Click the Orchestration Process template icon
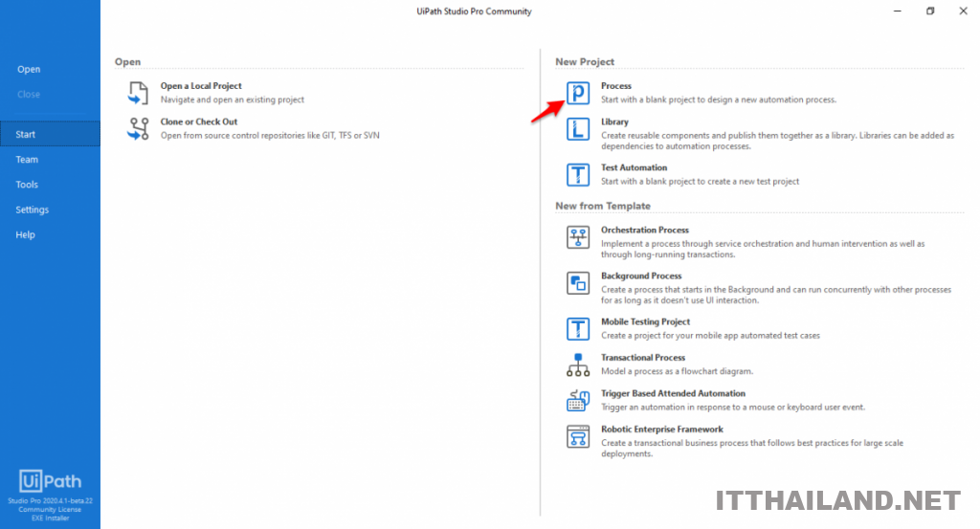Screen dimensions: 980x529 (x=578, y=237)
